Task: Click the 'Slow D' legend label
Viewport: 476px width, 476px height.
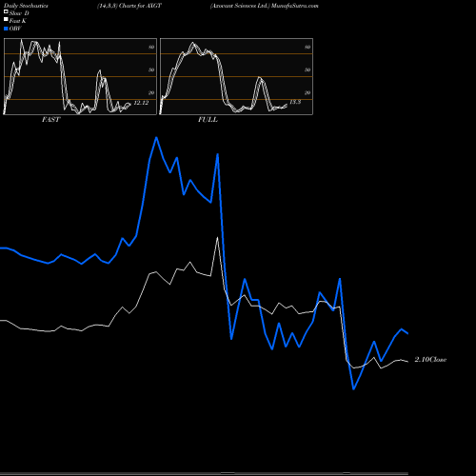Action: tap(19, 13)
